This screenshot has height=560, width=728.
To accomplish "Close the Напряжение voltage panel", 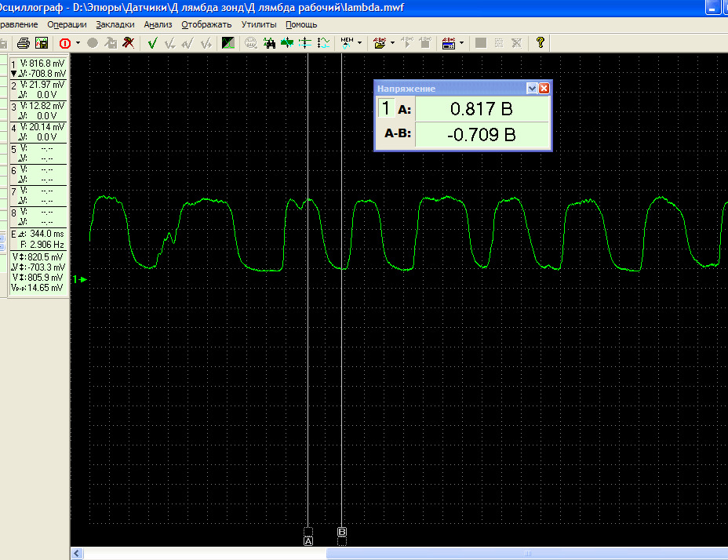I will (x=544, y=88).
